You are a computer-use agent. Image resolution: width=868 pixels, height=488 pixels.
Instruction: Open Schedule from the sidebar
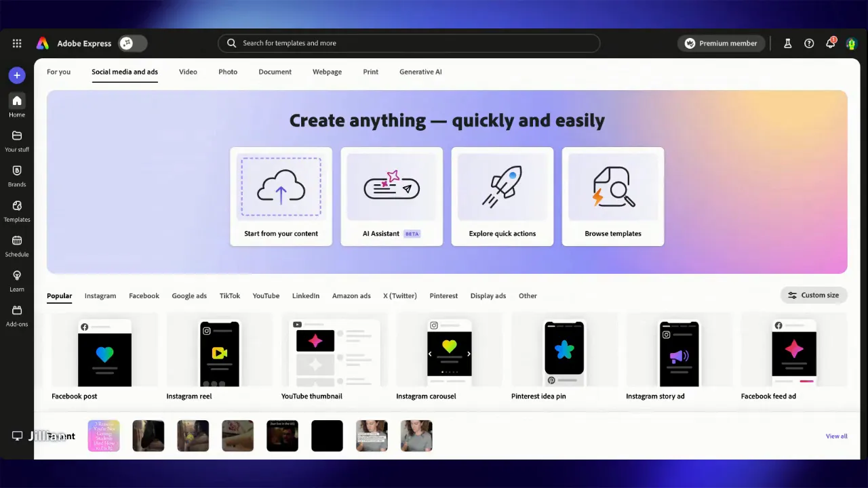16,245
